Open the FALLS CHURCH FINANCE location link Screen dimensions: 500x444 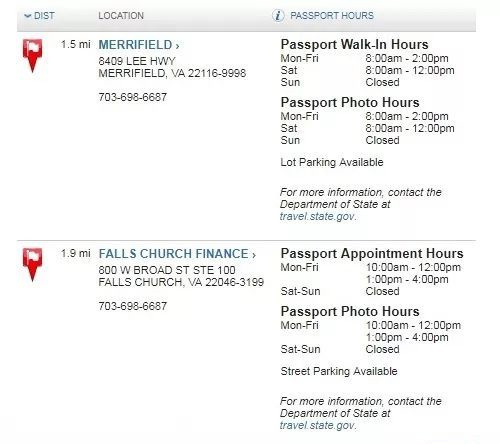click(x=173, y=254)
